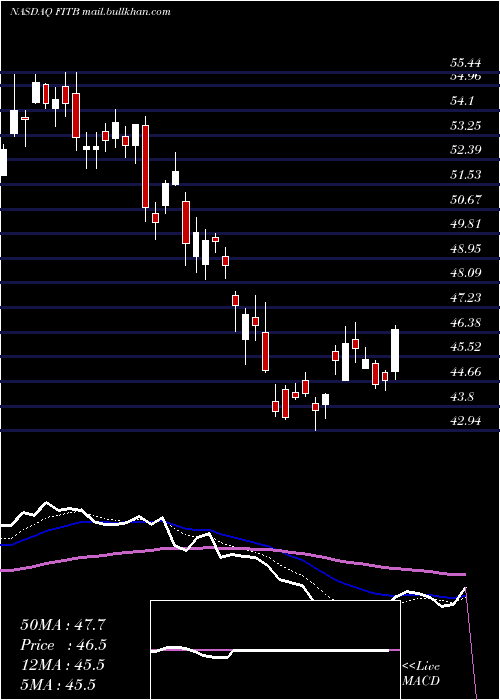The width and height of the screenshot is (500, 700).
Task: Click the 54.1 price level label
Action: pos(462,101)
